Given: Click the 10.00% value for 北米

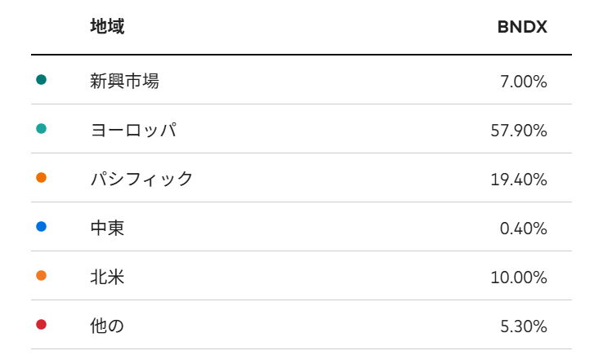Looking at the screenshot, I should [x=519, y=277].
